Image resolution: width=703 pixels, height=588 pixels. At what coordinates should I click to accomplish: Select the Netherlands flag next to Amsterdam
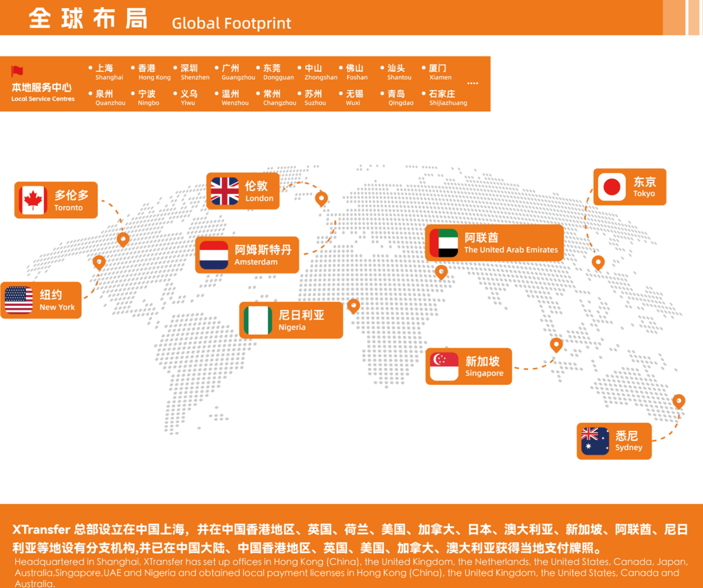214,255
